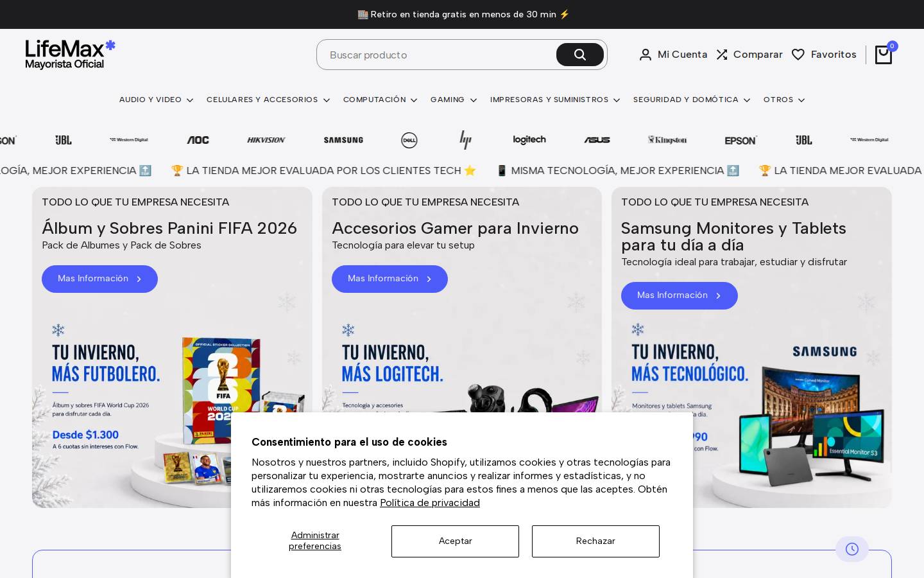
Task: Expand the Celulares y Accesorios menu
Action: (268, 100)
